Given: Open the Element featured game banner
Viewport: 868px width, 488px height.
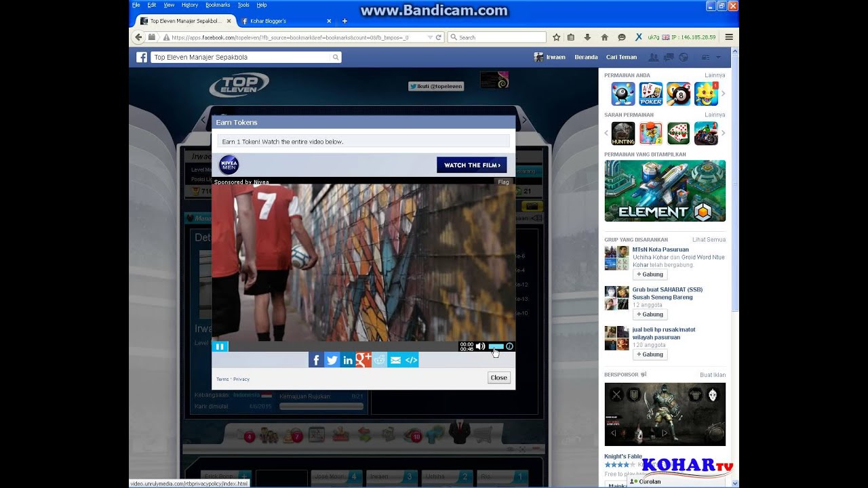Looking at the screenshot, I should [665, 190].
